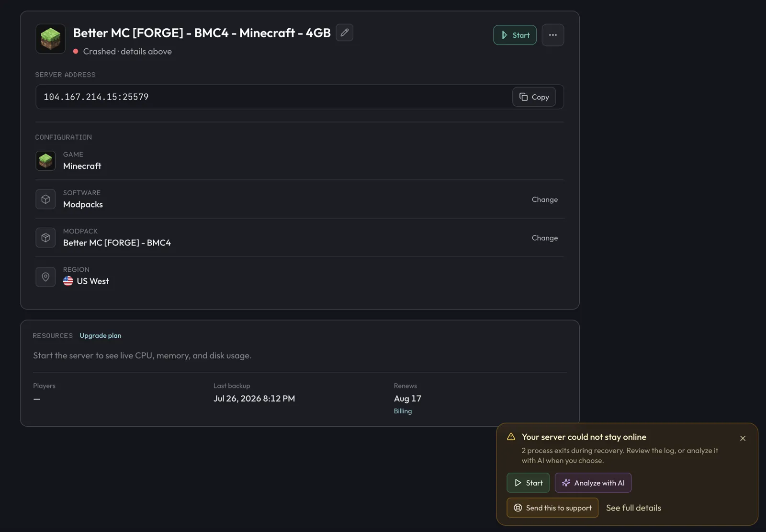Viewport: 766px width, 532px height.
Task: Open the Upgrade plan link
Action: pos(101,335)
